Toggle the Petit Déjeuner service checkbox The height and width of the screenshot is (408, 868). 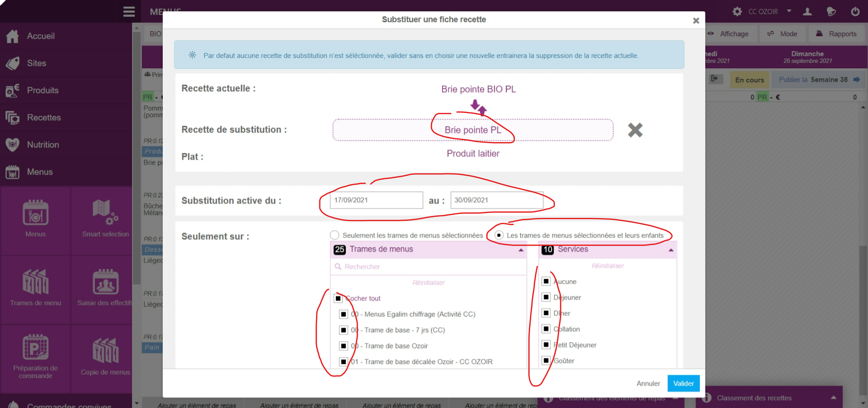click(x=546, y=345)
